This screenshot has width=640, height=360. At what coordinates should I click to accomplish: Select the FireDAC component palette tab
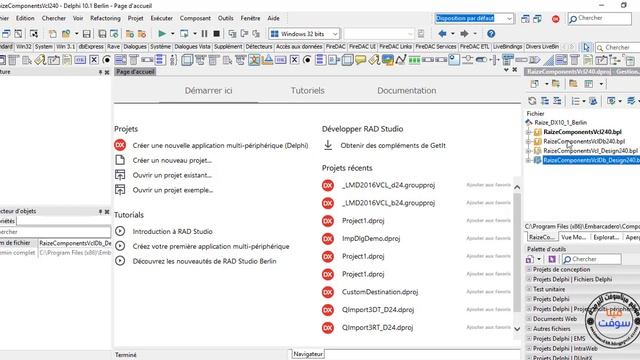click(336, 47)
